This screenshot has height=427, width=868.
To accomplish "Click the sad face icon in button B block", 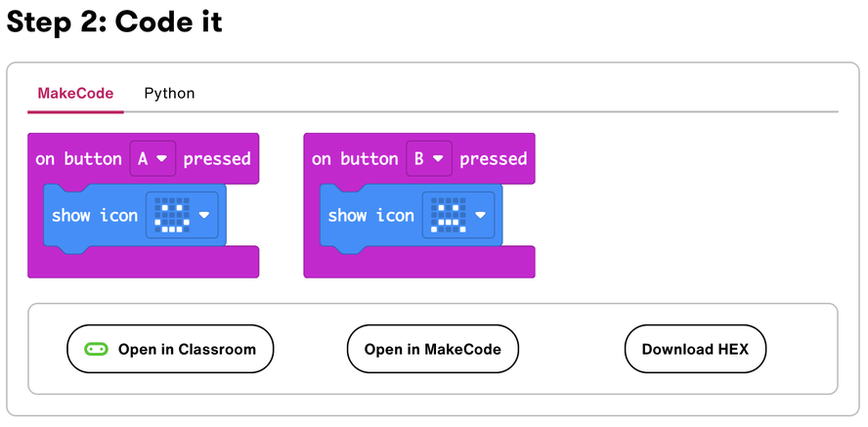I will pos(448,215).
